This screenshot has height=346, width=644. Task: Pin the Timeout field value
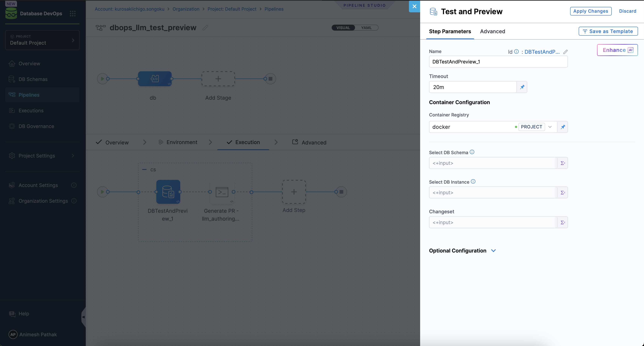(x=522, y=87)
